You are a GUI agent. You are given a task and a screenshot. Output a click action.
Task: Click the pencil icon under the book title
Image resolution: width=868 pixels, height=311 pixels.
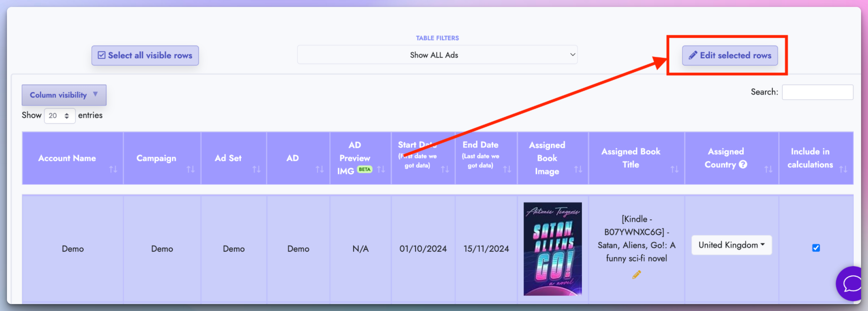pyautogui.click(x=636, y=275)
